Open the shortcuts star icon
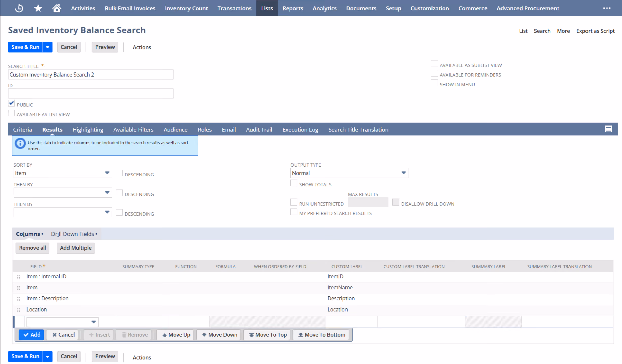The image size is (622, 364). [x=38, y=8]
